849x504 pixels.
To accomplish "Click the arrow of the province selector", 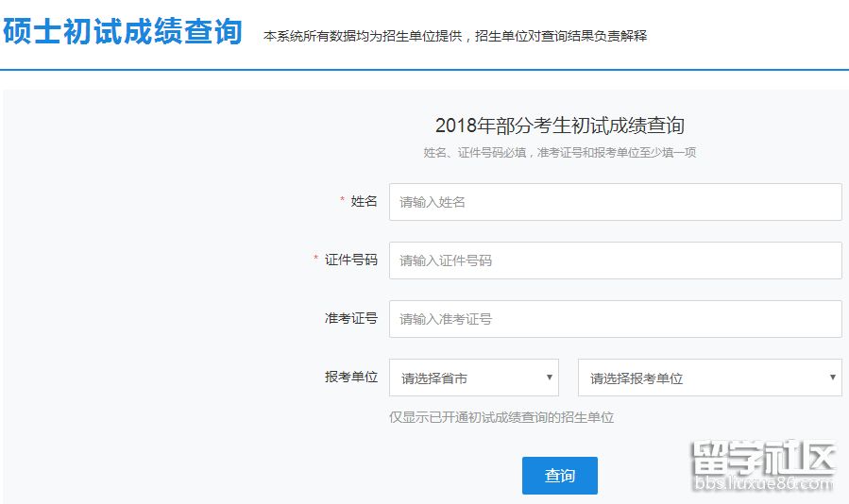I will click(x=549, y=378).
